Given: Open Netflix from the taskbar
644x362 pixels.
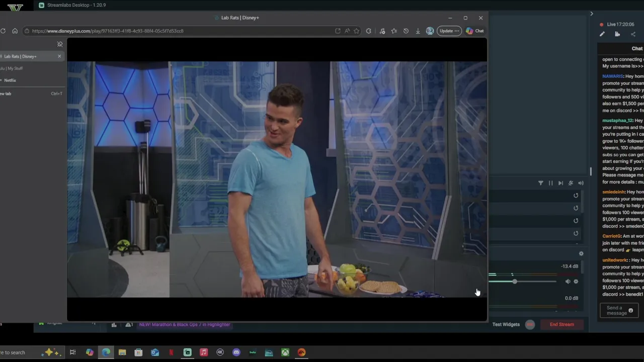Looking at the screenshot, I should 171,352.
